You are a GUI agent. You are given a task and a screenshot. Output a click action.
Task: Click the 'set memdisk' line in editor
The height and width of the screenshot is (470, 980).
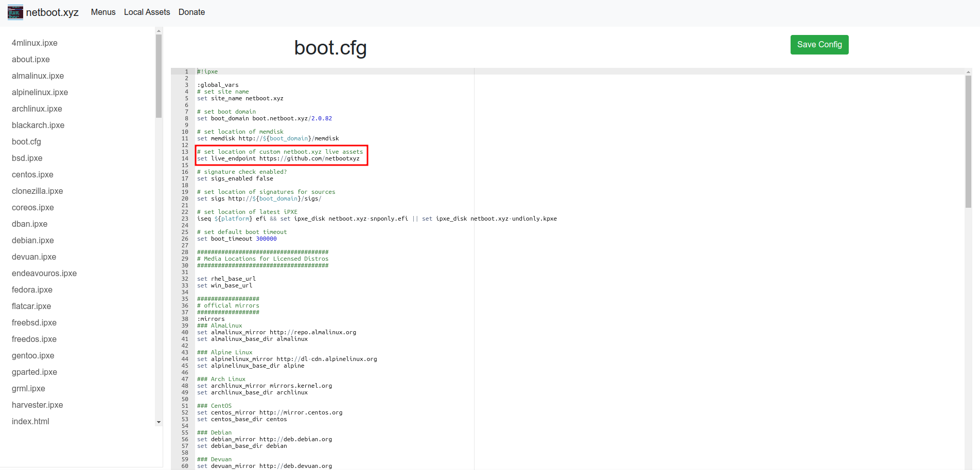click(268, 138)
